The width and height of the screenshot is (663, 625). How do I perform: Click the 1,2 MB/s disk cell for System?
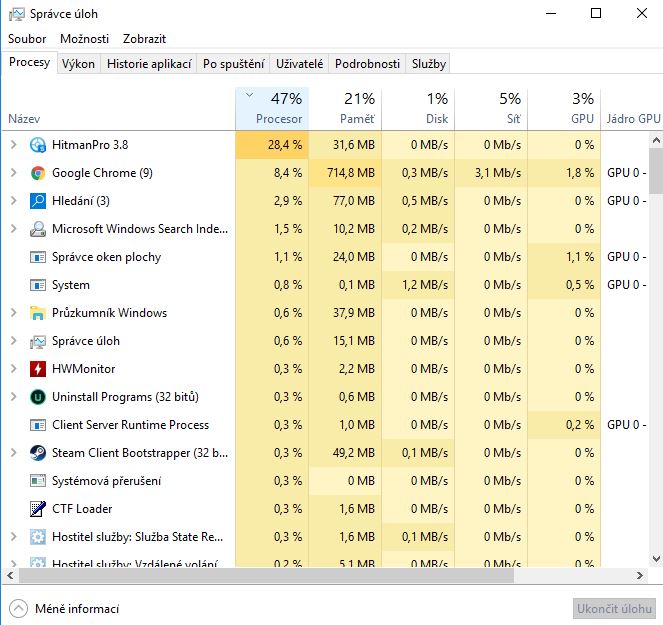click(418, 285)
